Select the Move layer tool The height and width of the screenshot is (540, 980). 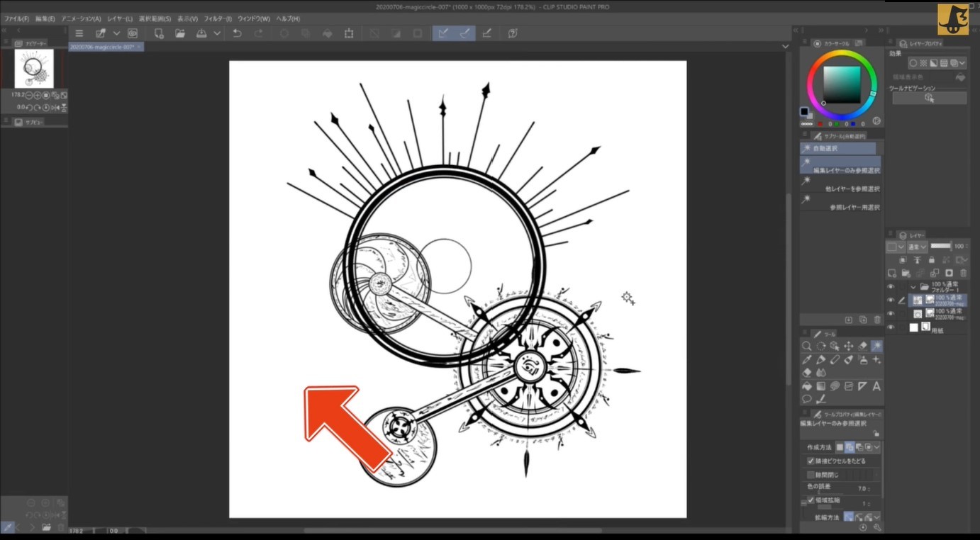pyautogui.click(x=849, y=346)
